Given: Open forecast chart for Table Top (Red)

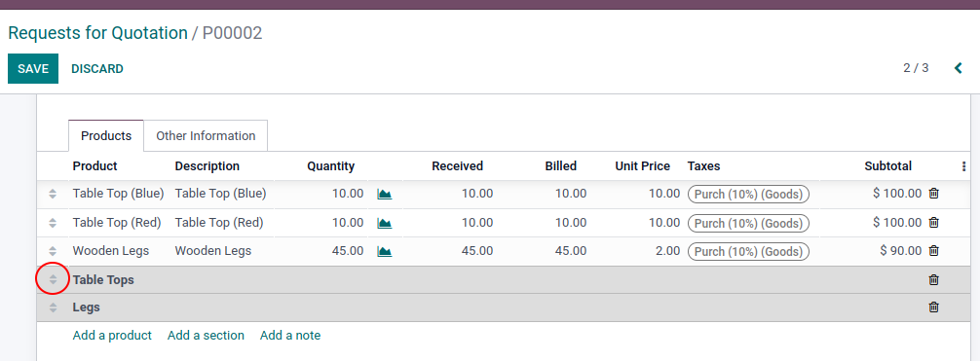Looking at the screenshot, I should coord(385,223).
